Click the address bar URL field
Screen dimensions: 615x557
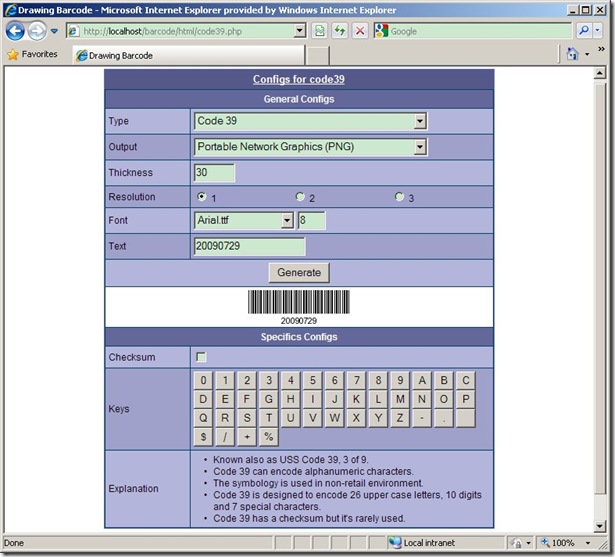click(186, 31)
